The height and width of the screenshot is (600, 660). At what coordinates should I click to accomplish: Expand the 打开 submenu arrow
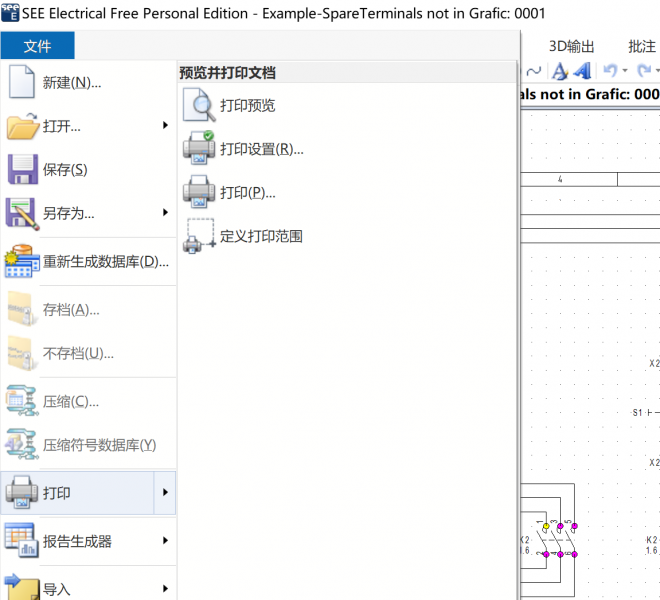click(x=165, y=125)
